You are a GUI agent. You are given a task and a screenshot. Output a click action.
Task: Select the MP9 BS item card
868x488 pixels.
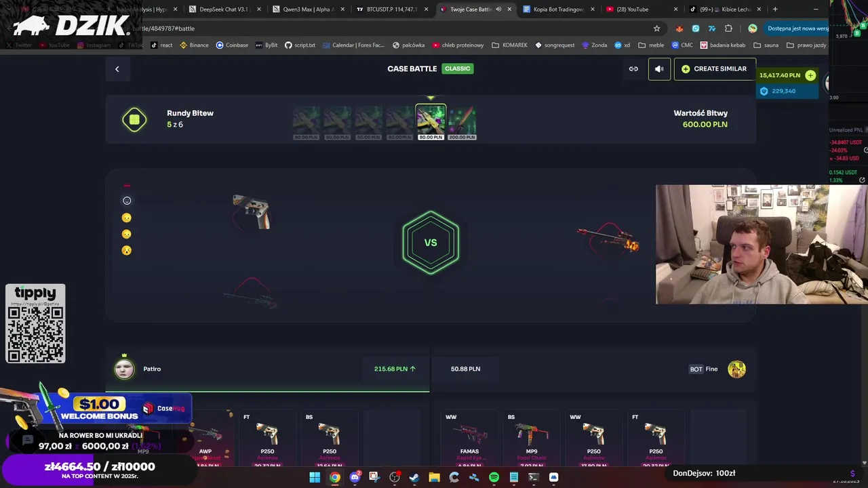click(x=532, y=439)
